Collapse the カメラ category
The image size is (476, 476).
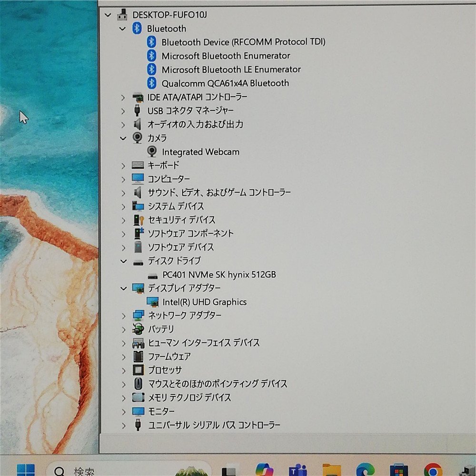[x=123, y=139]
